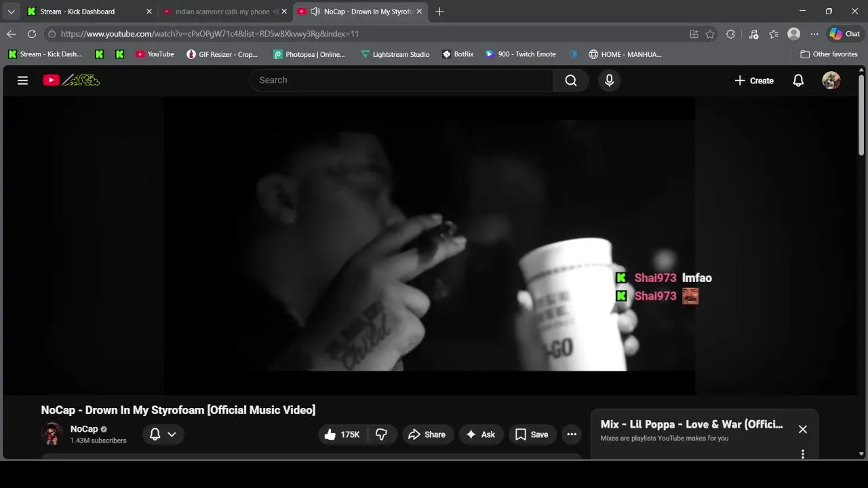
Task: Click the search magnifier button
Action: (571, 80)
